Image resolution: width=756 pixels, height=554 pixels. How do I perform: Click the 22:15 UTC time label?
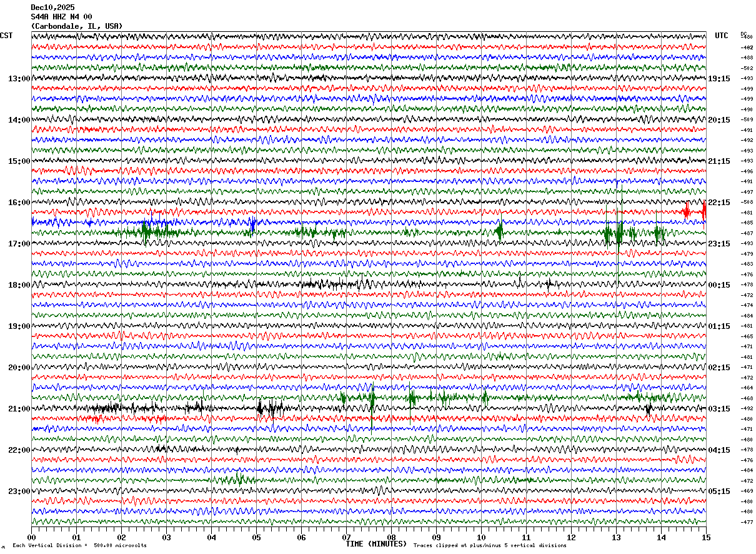pos(719,202)
